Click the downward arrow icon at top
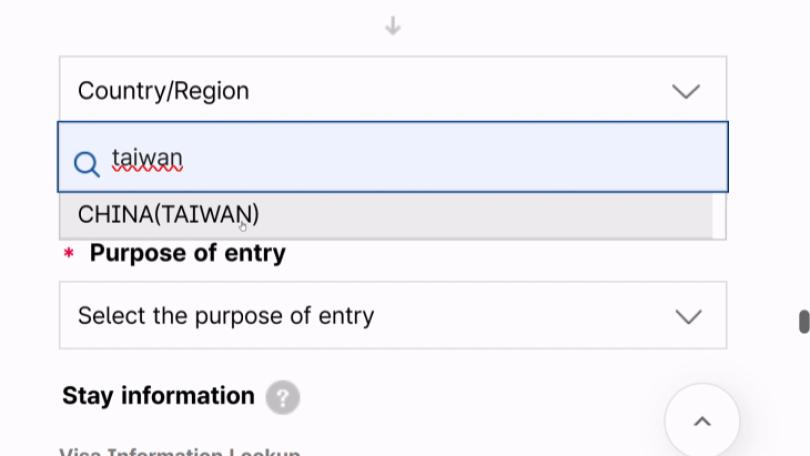Image resolution: width=810 pixels, height=456 pixels. (x=393, y=27)
